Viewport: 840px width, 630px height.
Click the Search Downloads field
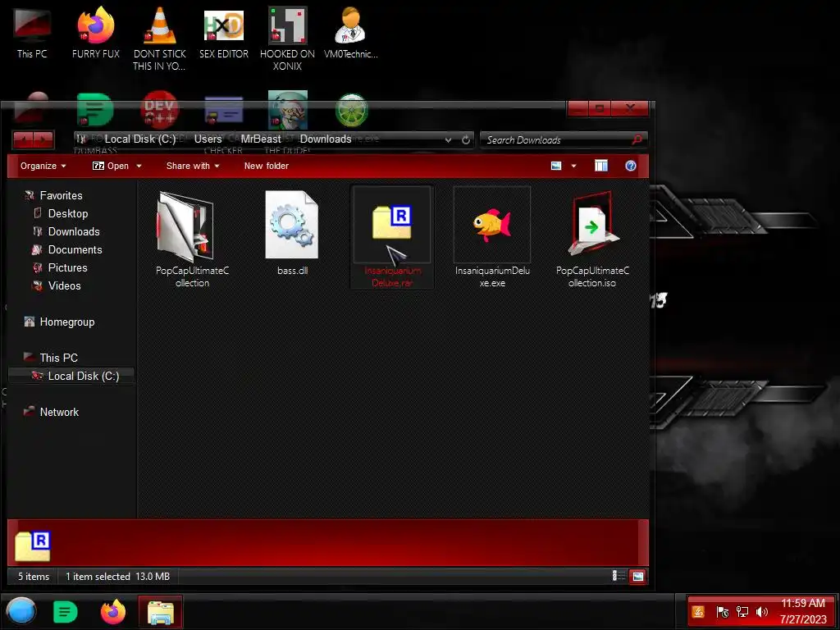(x=564, y=139)
